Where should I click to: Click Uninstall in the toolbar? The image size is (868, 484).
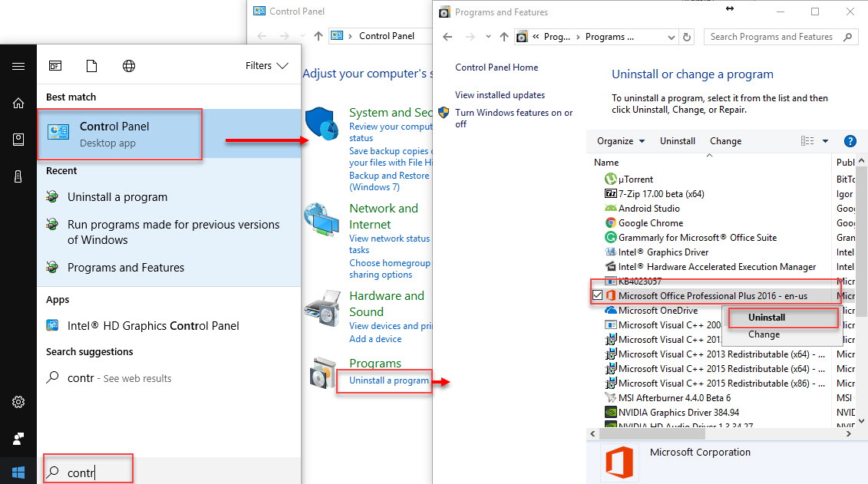coord(678,141)
